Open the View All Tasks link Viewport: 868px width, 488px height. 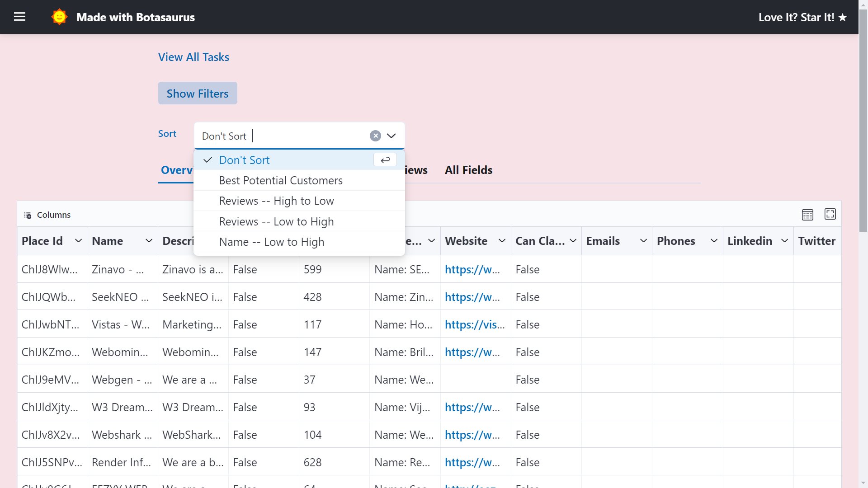click(x=193, y=57)
